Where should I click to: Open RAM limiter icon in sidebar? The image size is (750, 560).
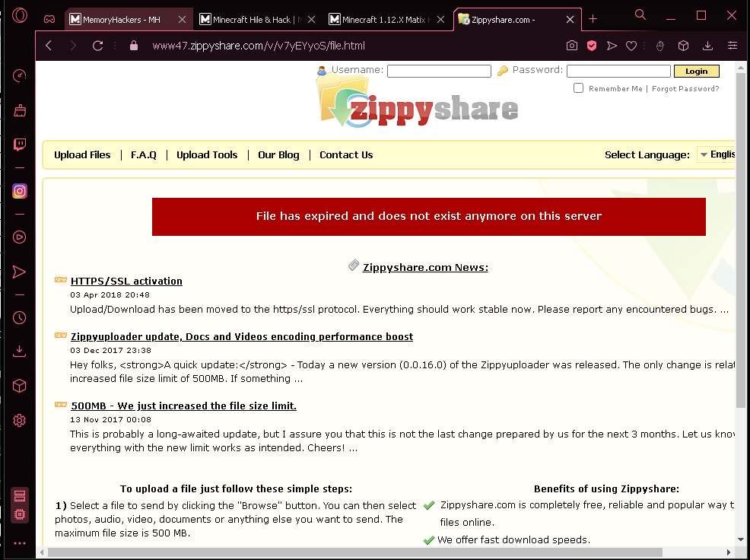(20, 496)
